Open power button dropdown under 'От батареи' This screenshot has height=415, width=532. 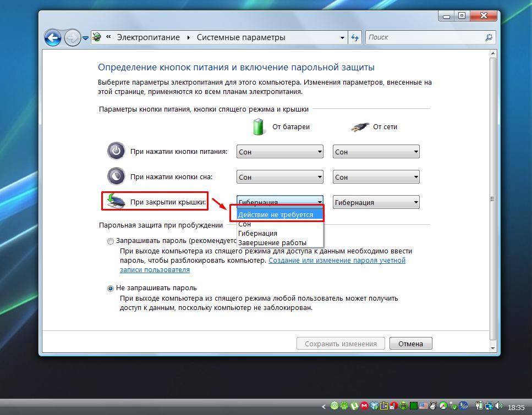(x=280, y=152)
